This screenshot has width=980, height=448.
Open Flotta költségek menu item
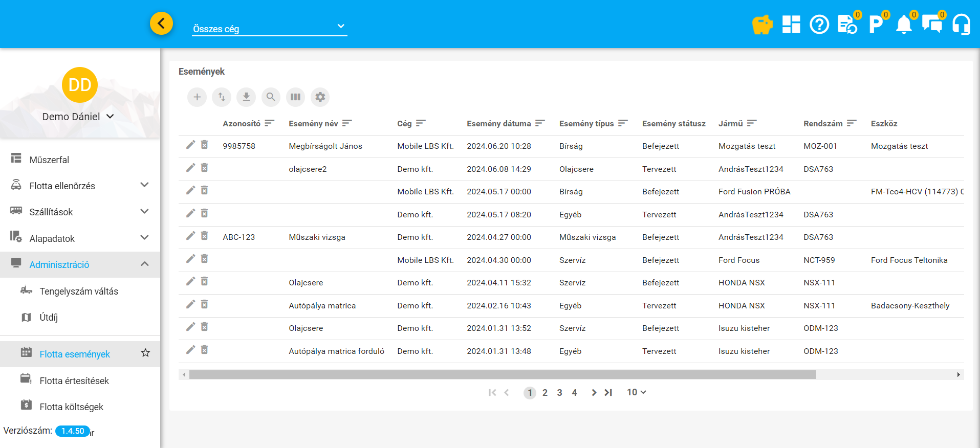[x=71, y=407]
